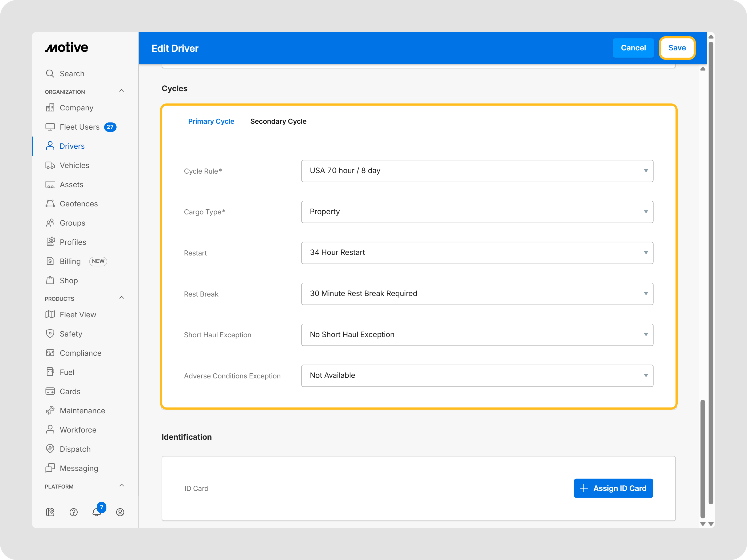747x560 pixels.
Task: Click the Save button
Action: (677, 48)
